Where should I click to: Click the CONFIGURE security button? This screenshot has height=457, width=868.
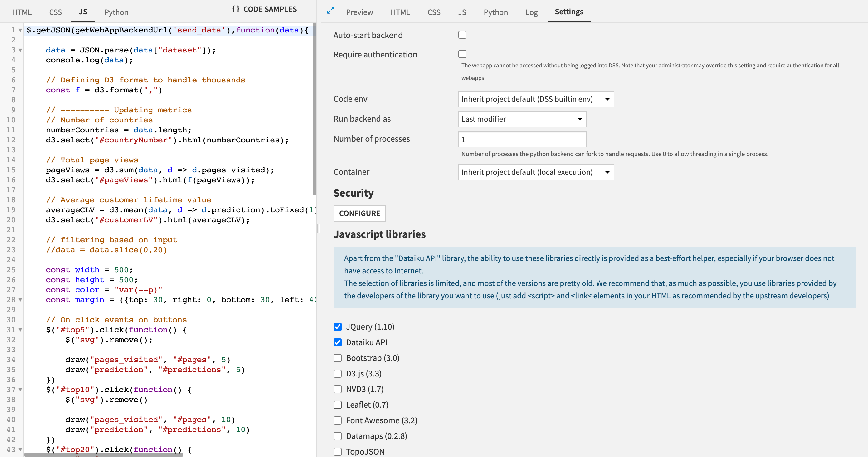point(359,213)
